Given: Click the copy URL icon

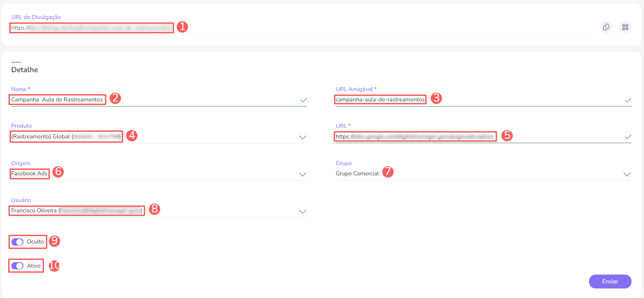Looking at the screenshot, I should tap(606, 27).
